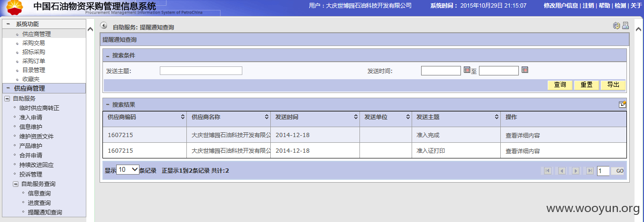Click the PetroChina logo in header
The image size is (644, 222).
point(16,8)
